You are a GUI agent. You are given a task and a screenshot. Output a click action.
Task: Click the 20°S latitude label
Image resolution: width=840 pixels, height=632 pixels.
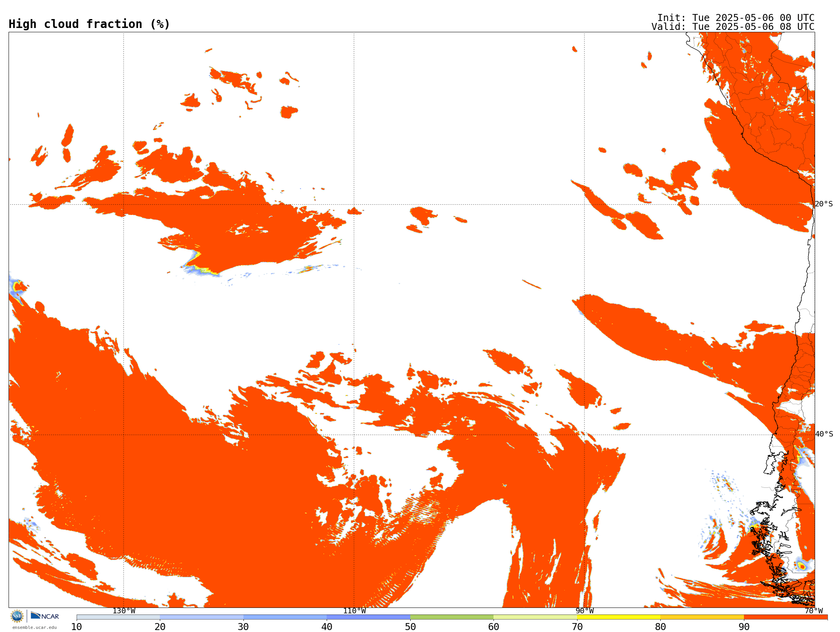[x=824, y=204]
